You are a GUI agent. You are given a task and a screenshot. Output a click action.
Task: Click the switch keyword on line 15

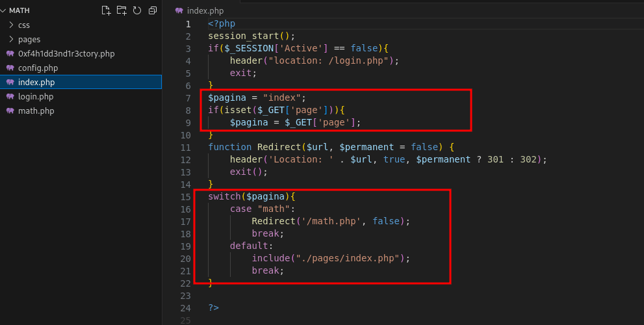point(224,196)
